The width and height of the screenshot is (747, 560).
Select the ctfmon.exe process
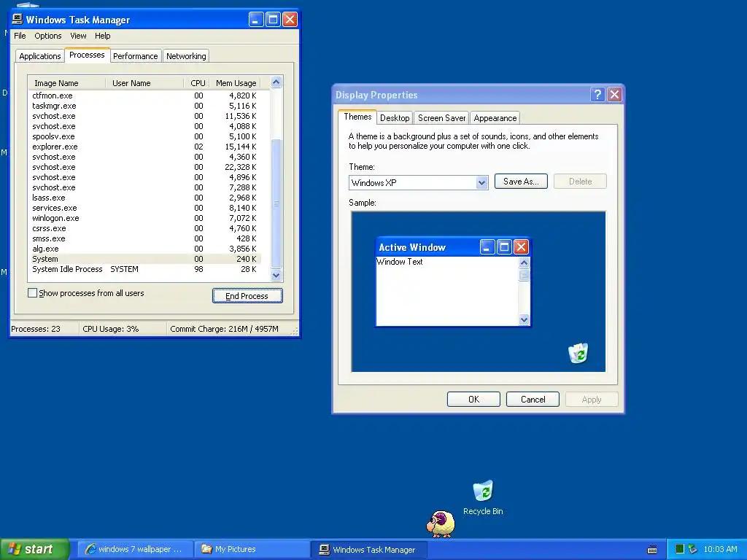(144, 96)
